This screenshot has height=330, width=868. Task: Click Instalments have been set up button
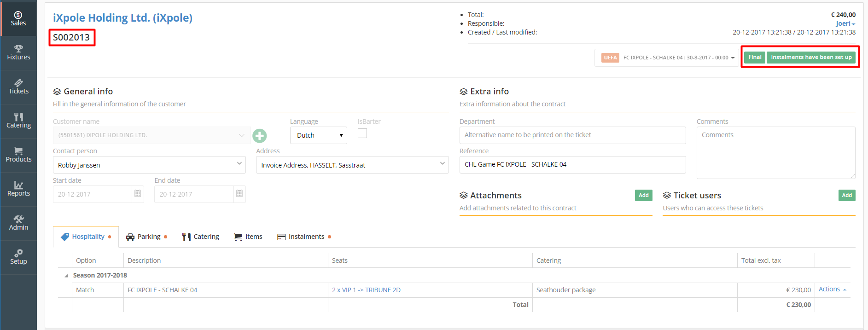811,57
